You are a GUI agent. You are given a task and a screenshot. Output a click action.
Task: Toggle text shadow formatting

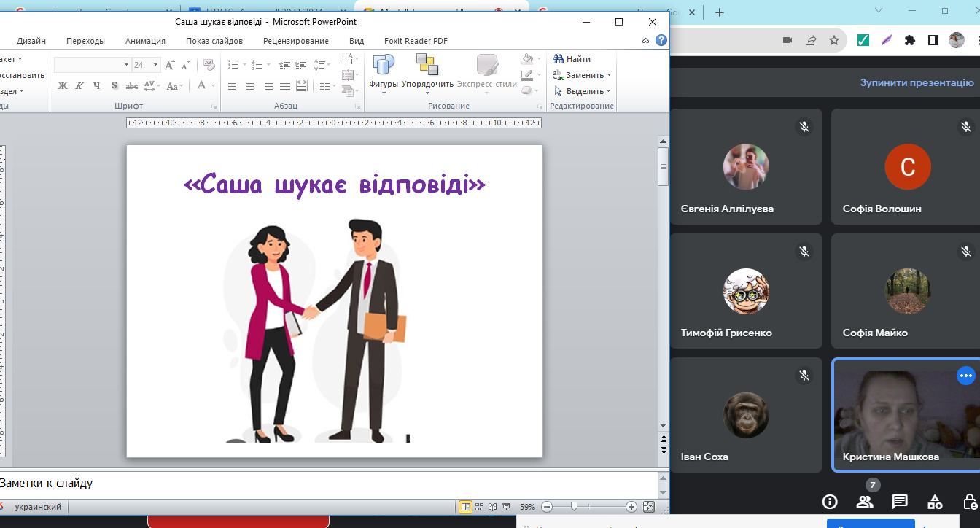pos(114,85)
